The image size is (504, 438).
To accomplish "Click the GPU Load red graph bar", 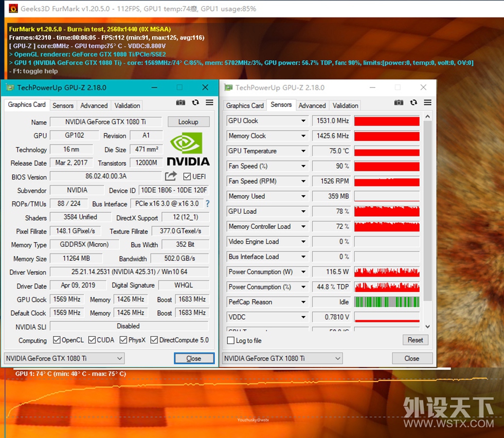I will point(387,211).
